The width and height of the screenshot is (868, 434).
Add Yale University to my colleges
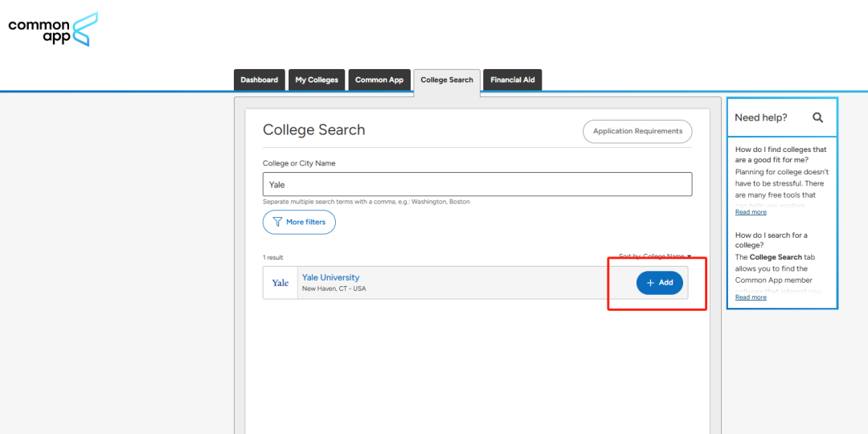click(x=659, y=283)
